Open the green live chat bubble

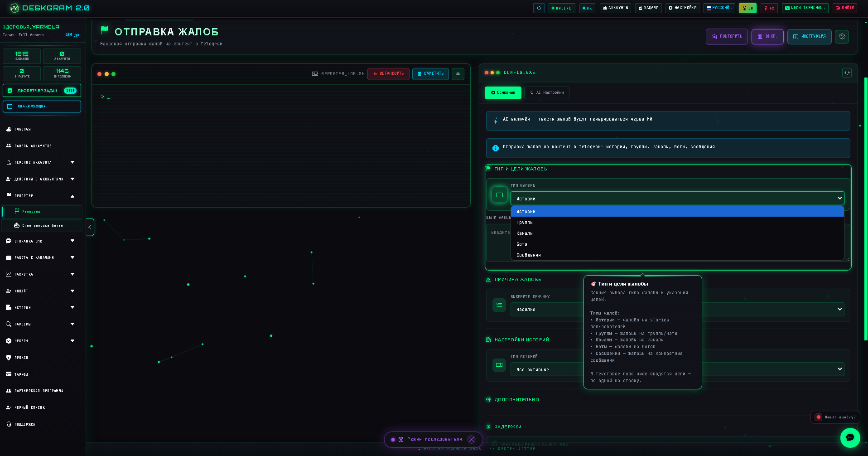850,438
